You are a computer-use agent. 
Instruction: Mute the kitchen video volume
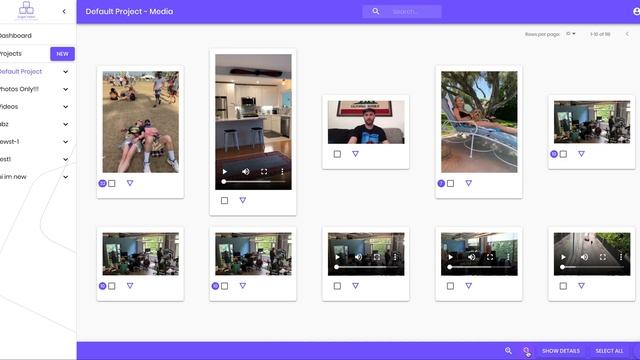point(245,171)
